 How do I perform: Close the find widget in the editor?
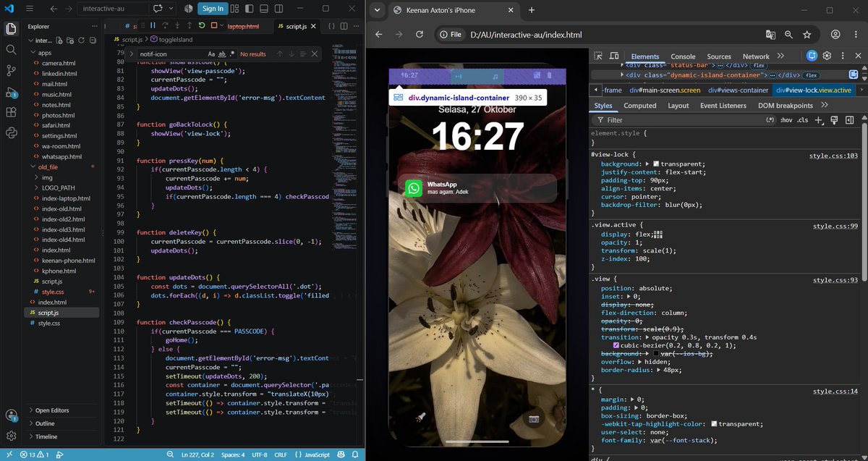(x=314, y=54)
